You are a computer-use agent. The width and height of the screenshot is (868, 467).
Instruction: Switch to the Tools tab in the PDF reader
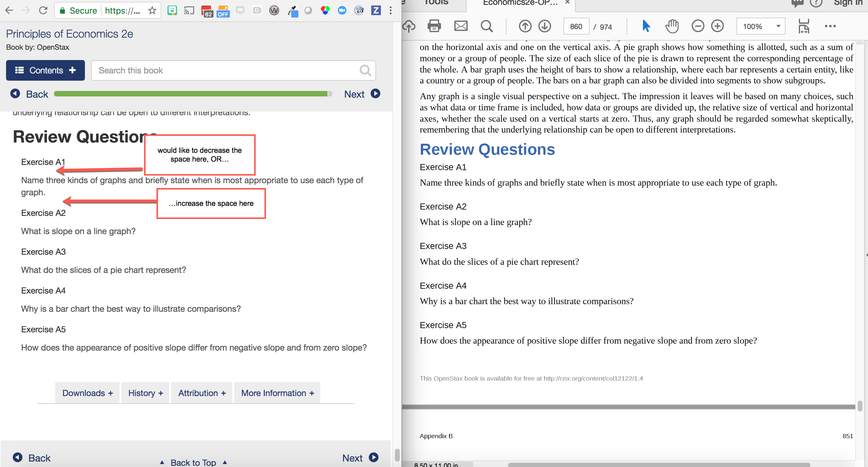[x=436, y=3]
